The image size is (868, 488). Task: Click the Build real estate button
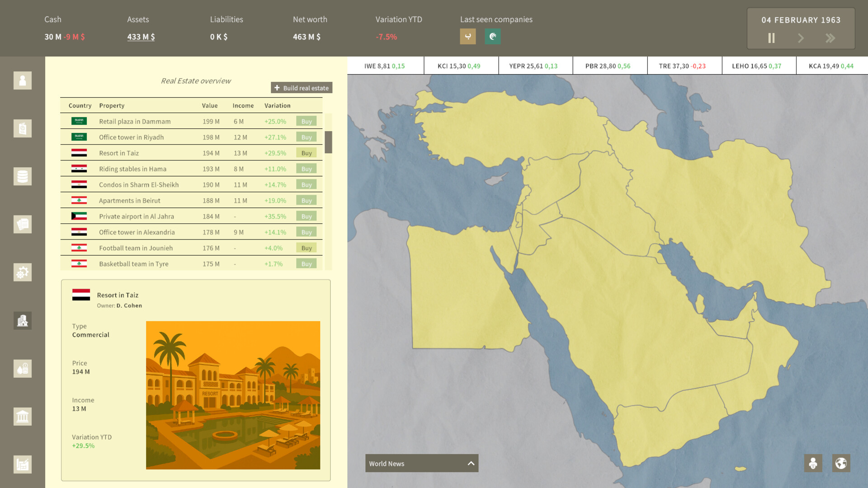301,87
